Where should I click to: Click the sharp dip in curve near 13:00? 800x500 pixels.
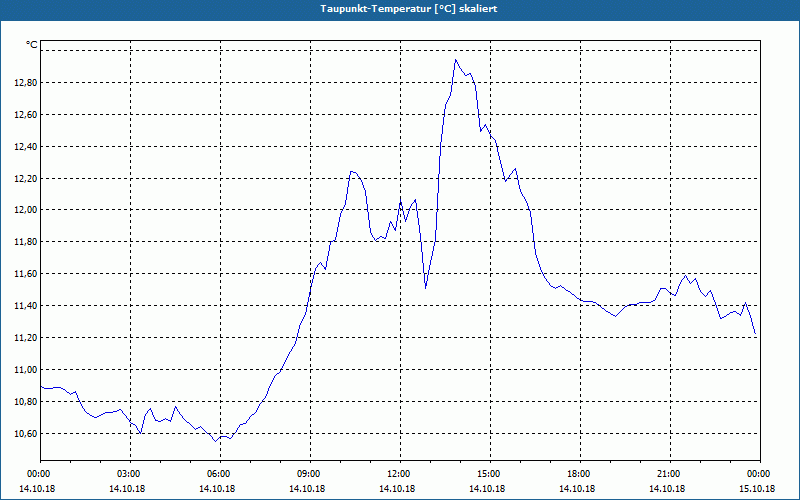point(426,288)
